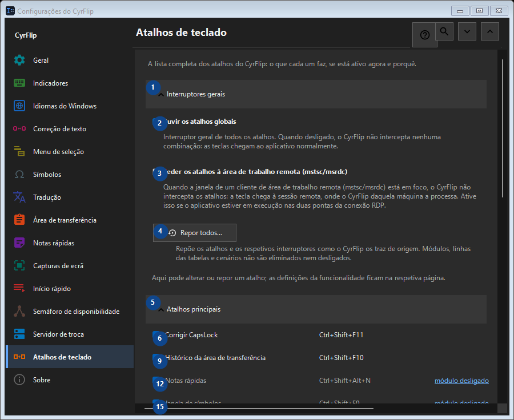The height and width of the screenshot is (420, 514).
Task: Click the Corrigir CapsLock label
Action: [x=192, y=335]
